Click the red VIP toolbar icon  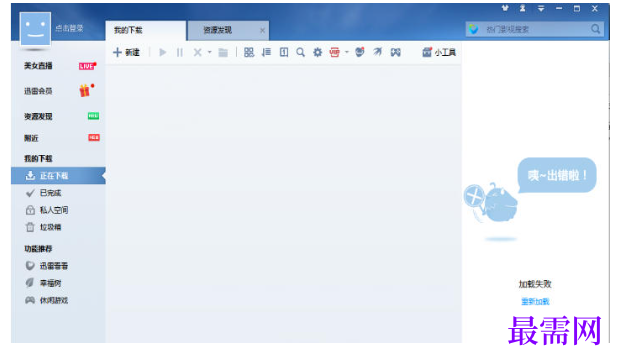coord(335,52)
